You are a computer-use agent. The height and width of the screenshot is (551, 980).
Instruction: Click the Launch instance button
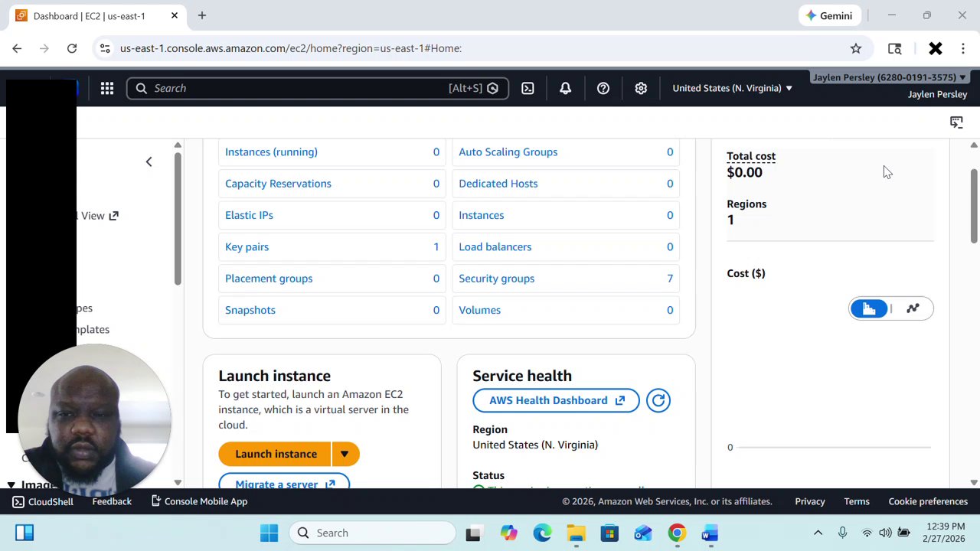pos(276,454)
